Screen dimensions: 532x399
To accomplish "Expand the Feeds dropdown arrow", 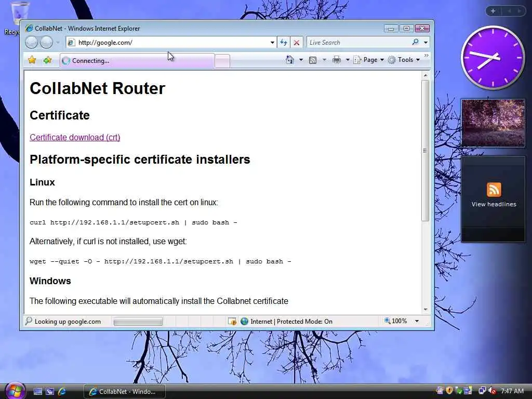I will click(x=324, y=60).
